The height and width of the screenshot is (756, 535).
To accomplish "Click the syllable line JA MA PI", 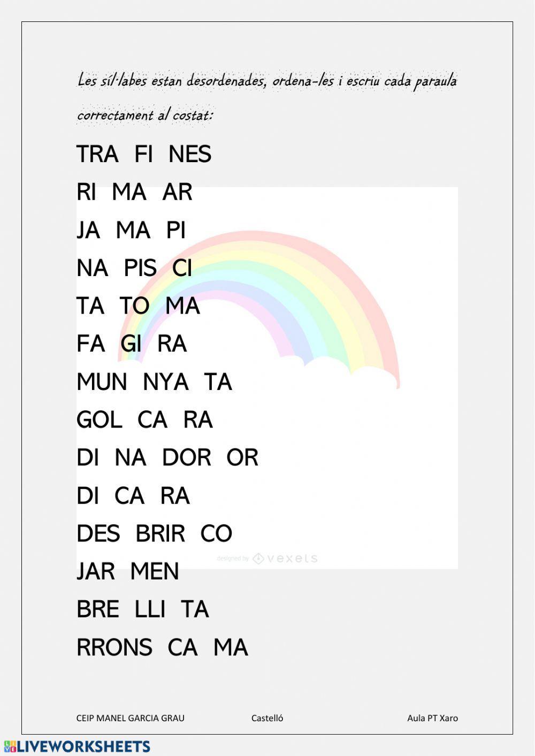I will 131,230.
